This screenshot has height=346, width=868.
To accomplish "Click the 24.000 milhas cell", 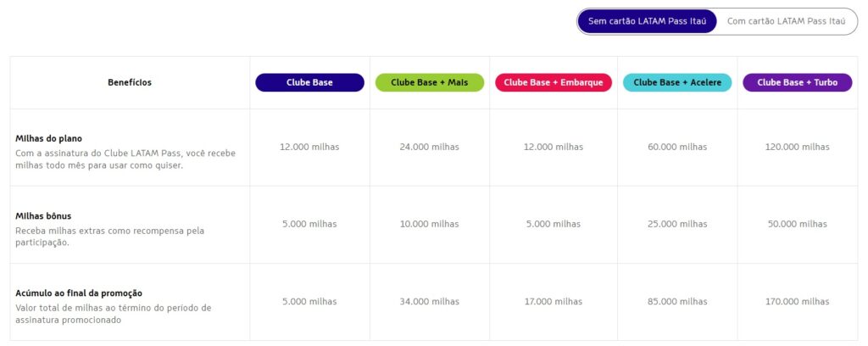I will pyautogui.click(x=430, y=147).
